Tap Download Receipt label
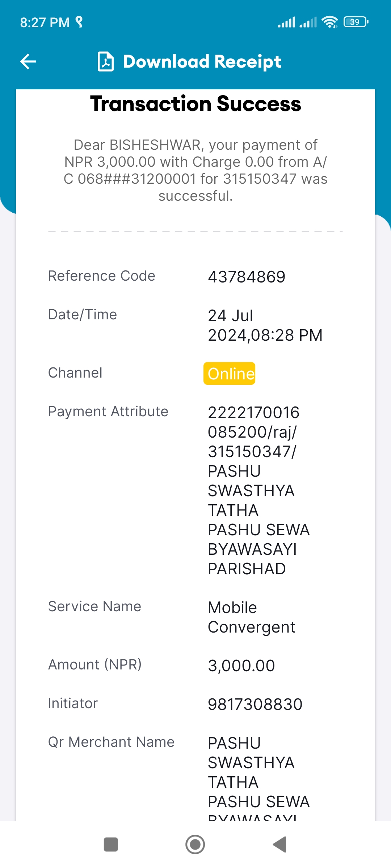The height and width of the screenshot is (868, 391). click(x=202, y=61)
